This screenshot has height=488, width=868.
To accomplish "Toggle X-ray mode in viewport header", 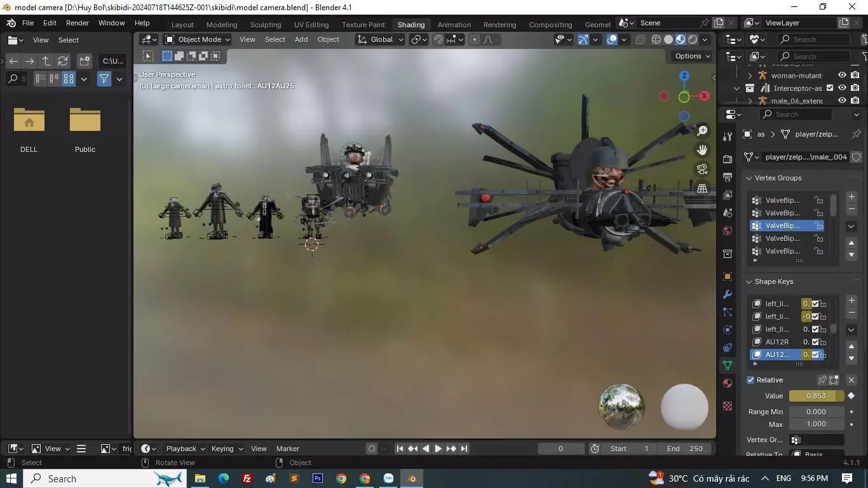I will tap(640, 39).
